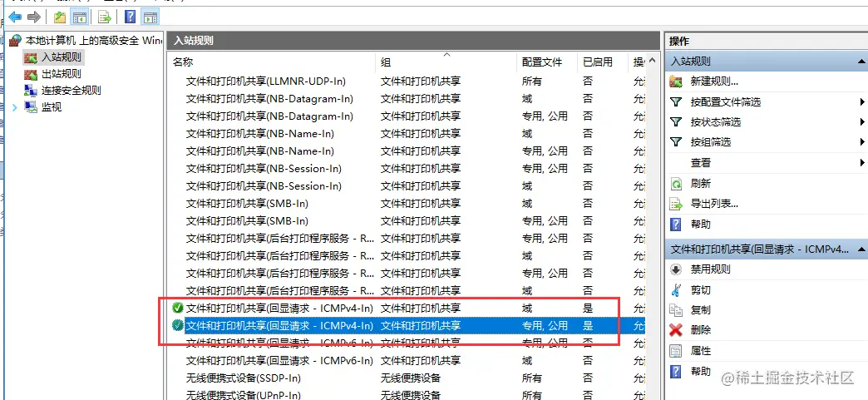This screenshot has width=868, height=400.
Task: Open 属性 of the selected rule
Action: click(x=700, y=351)
